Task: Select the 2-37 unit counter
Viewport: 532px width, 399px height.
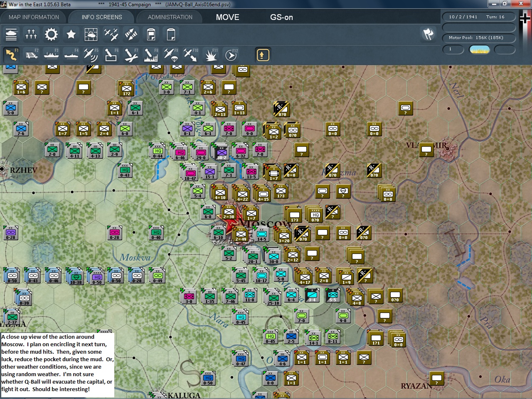Action: coord(12,317)
